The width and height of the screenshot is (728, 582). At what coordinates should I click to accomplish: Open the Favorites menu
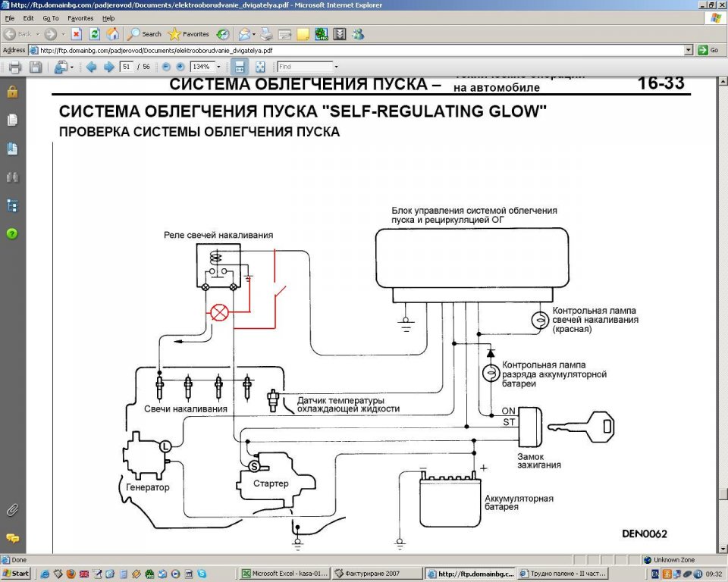(x=80, y=17)
